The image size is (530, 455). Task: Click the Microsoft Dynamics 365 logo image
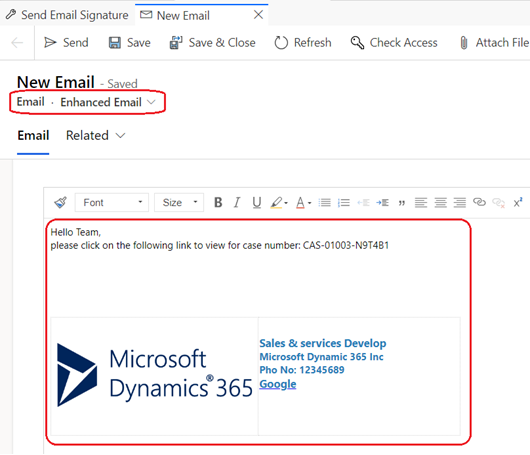point(155,375)
